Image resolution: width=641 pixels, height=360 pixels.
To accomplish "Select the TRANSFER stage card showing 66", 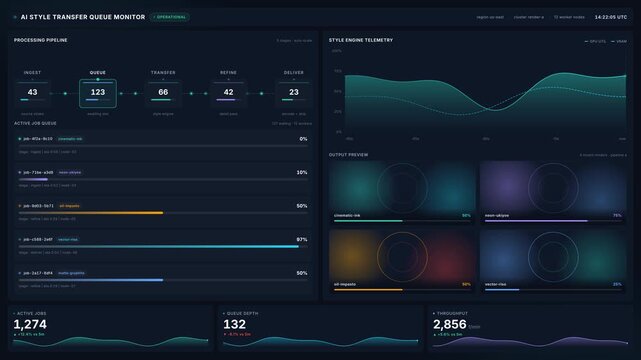I will 163,94.
